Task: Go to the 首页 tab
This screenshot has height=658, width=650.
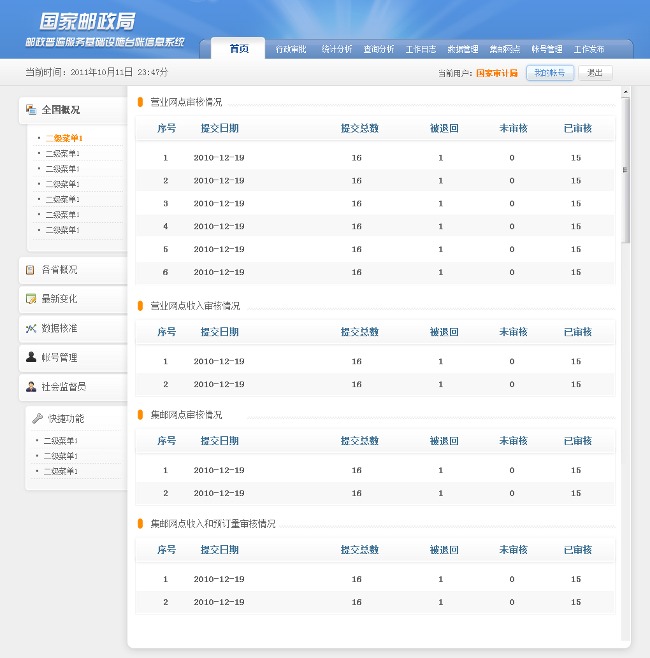Action: (239, 49)
